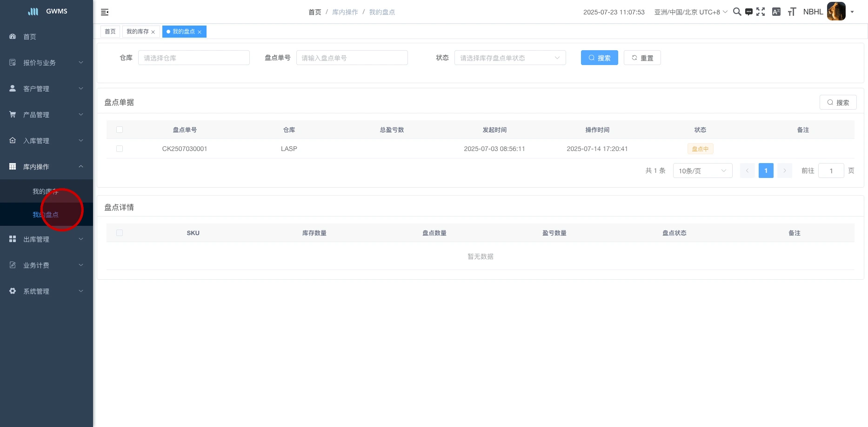Click the language translation icon
This screenshot has height=427, width=868.
pyautogui.click(x=776, y=12)
